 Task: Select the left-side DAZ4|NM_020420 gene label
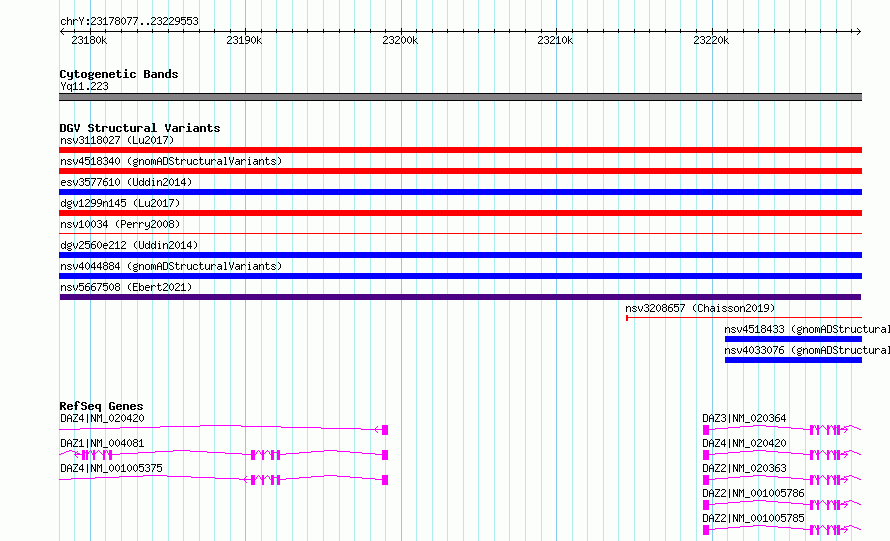pos(102,418)
